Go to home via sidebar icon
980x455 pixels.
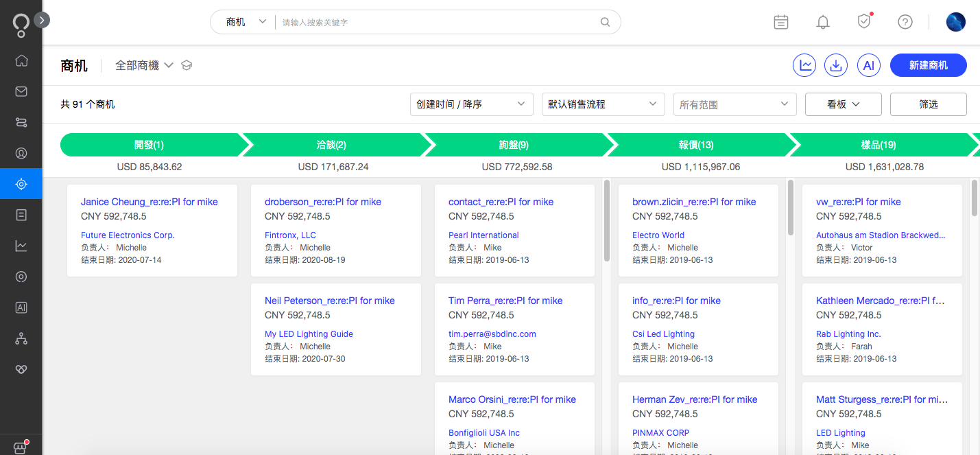[21, 60]
